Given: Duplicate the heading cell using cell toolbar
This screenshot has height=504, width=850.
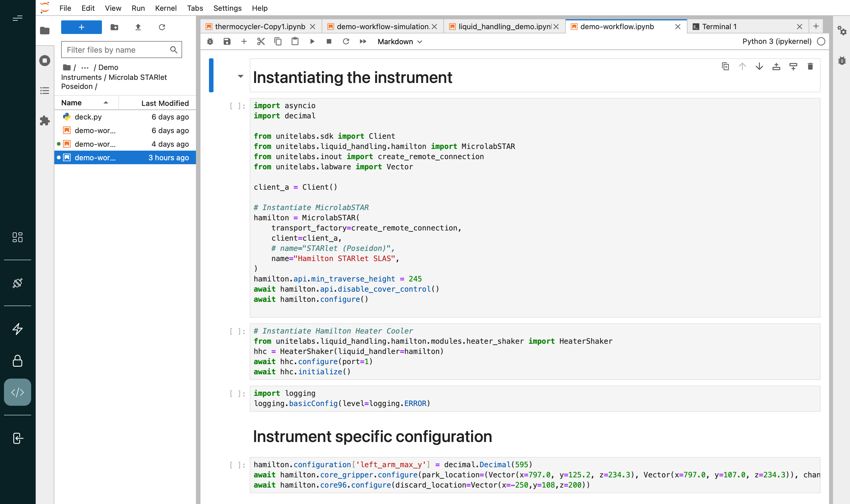Looking at the screenshot, I should (x=725, y=66).
